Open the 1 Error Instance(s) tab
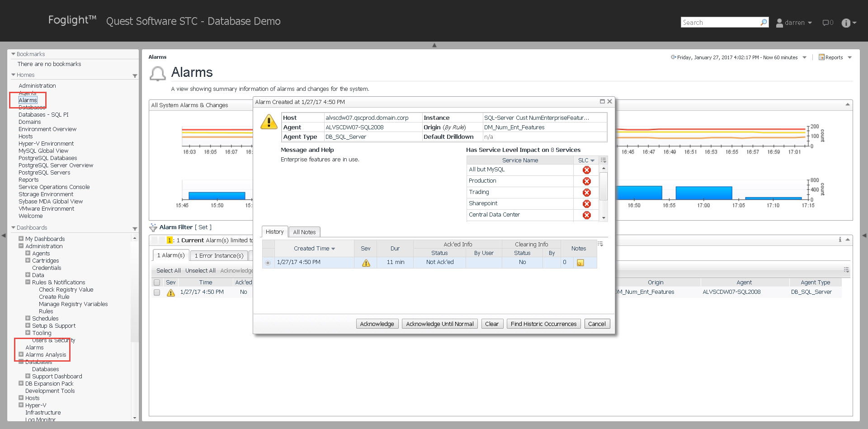 pos(219,256)
